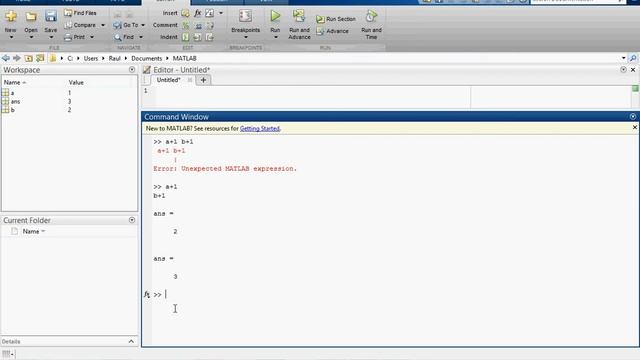The height and width of the screenshot is (360, 640).
Task: Click the forward arrow in address bar
Action: tap(17, 58)
